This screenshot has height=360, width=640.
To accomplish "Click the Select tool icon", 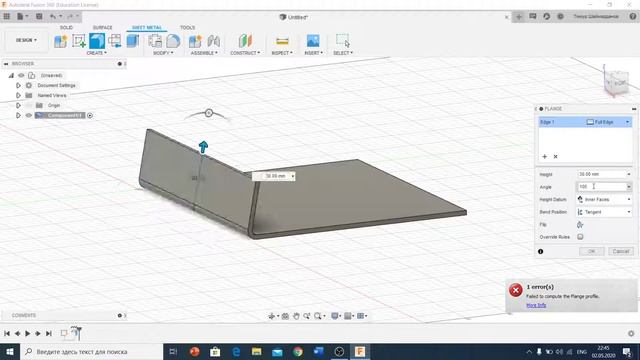I will (x=342, y=41).
